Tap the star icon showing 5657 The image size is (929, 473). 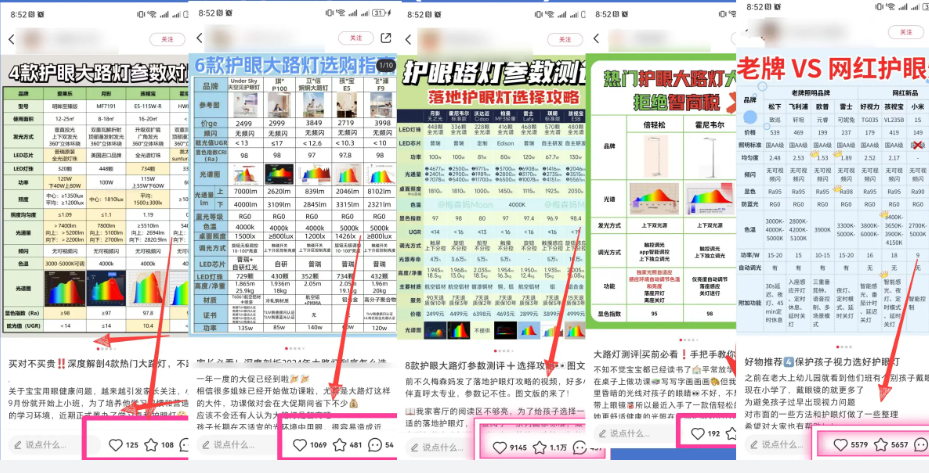[881, 445]
